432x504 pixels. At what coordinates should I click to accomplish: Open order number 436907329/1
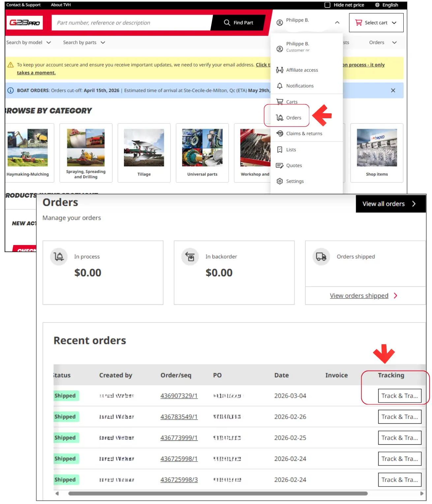click(x=179, y=396)
